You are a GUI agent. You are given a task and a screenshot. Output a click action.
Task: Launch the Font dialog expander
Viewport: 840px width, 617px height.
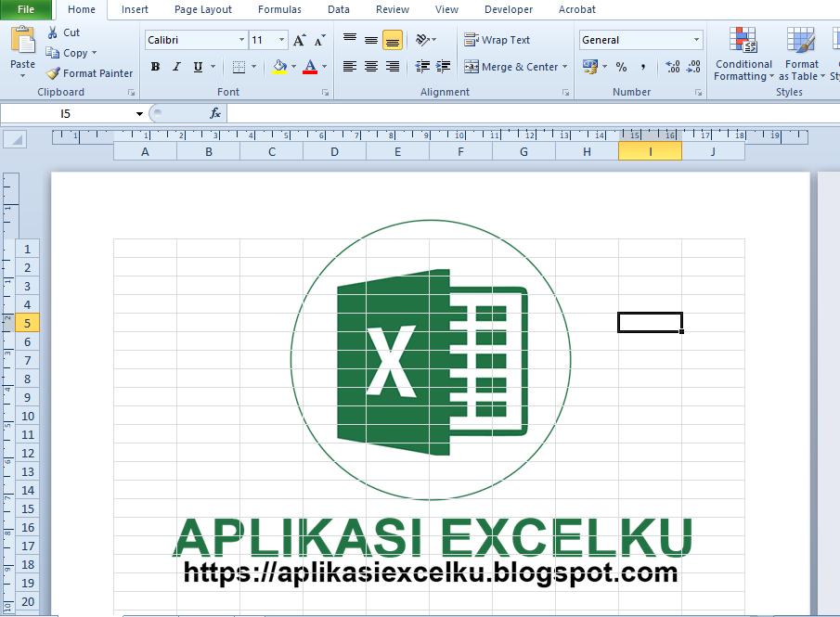[x=325, y=93]
